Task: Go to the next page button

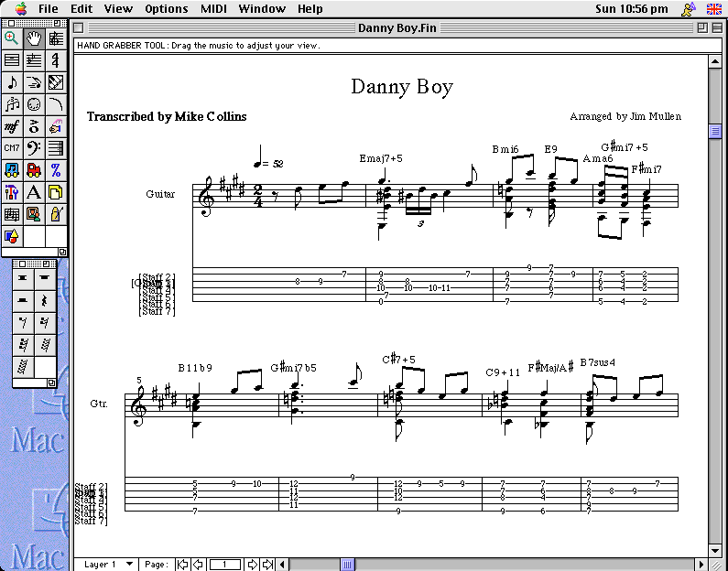Action: [x=252, y=565]
